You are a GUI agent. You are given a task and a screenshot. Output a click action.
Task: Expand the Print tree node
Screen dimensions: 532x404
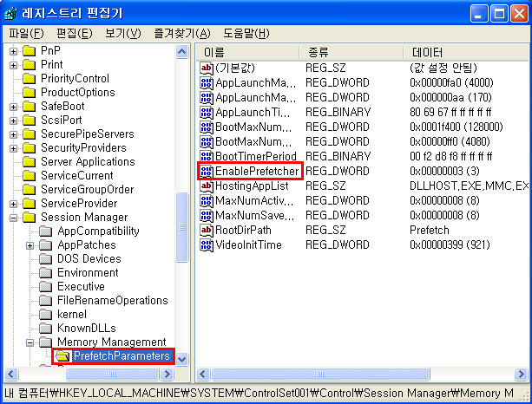13,65
